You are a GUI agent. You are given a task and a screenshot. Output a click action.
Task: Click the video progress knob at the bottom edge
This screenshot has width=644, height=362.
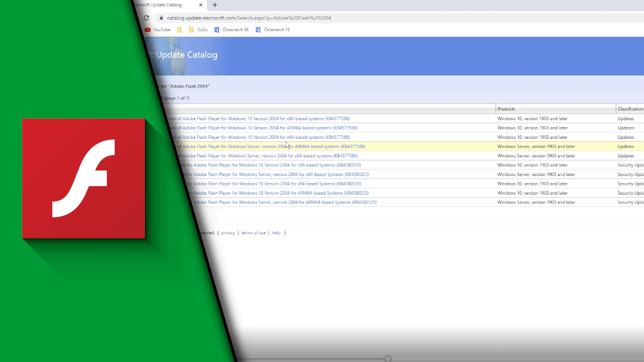click(x=387, y=358)
